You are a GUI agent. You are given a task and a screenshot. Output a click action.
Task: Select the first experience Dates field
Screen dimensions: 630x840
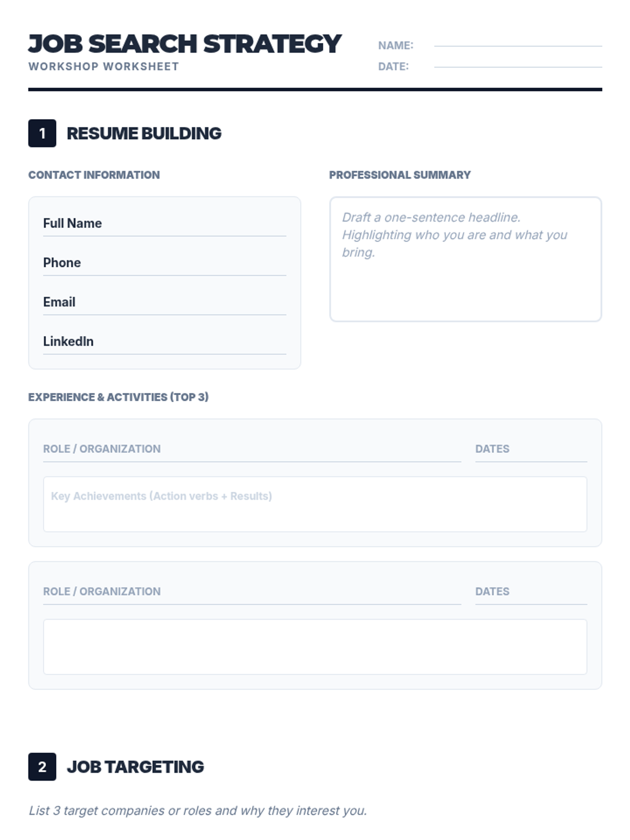point(531,449)
